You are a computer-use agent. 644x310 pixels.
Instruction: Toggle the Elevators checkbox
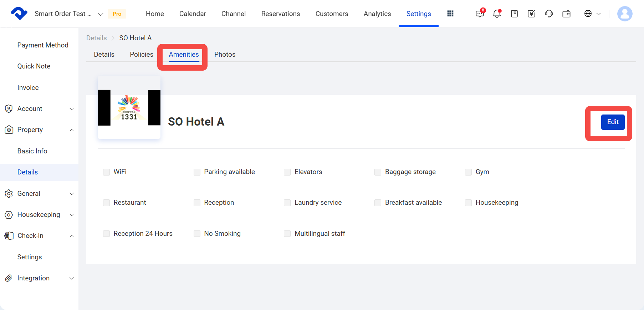tap(287, 172)
